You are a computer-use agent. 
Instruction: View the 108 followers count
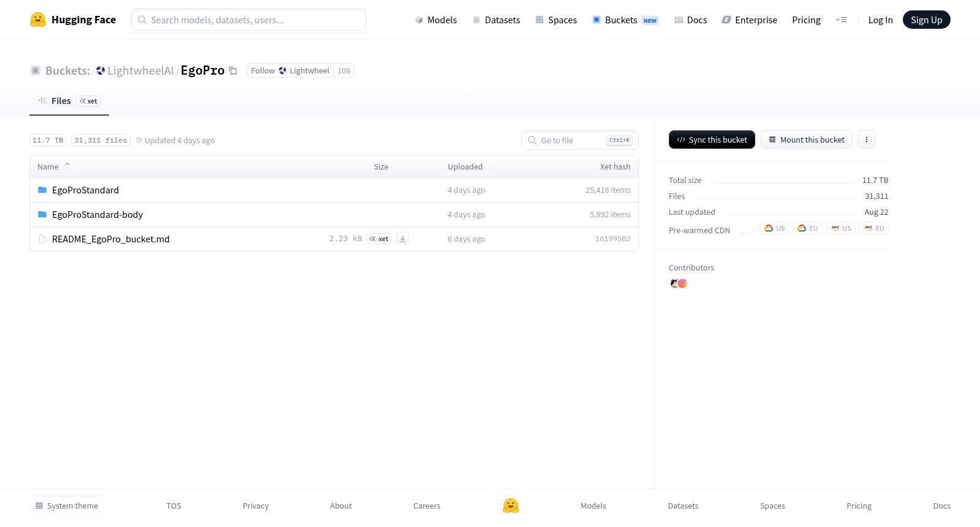coord(344,70)
